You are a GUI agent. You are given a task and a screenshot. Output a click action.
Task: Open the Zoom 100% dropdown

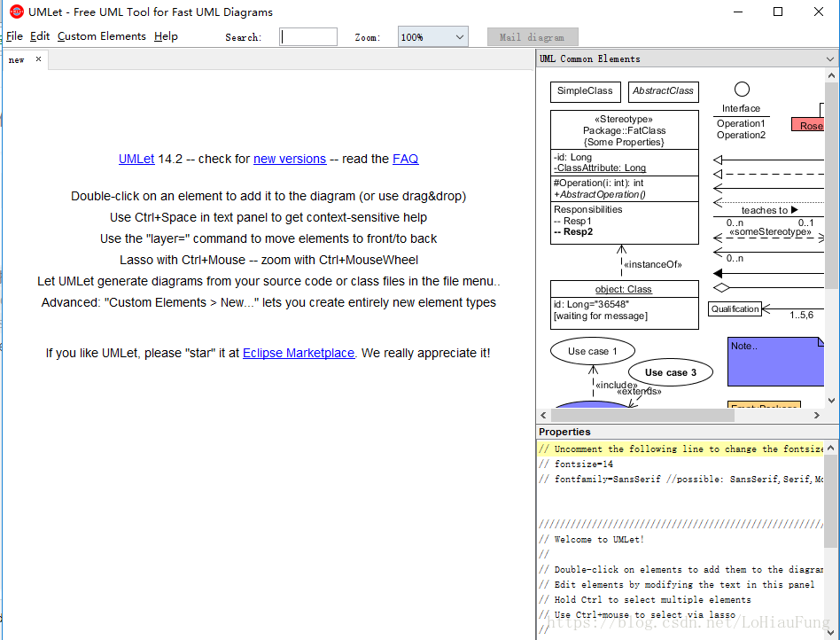click(433, 37)
